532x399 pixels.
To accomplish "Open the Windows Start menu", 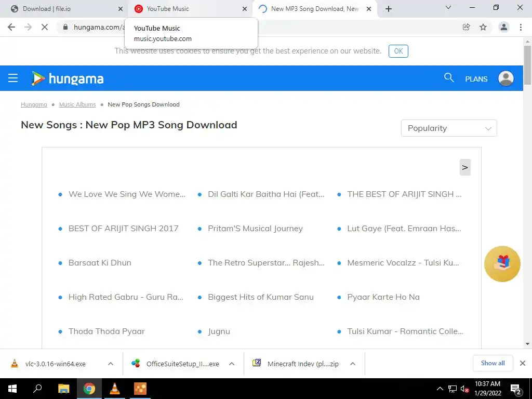I will (x=12, y=389).
